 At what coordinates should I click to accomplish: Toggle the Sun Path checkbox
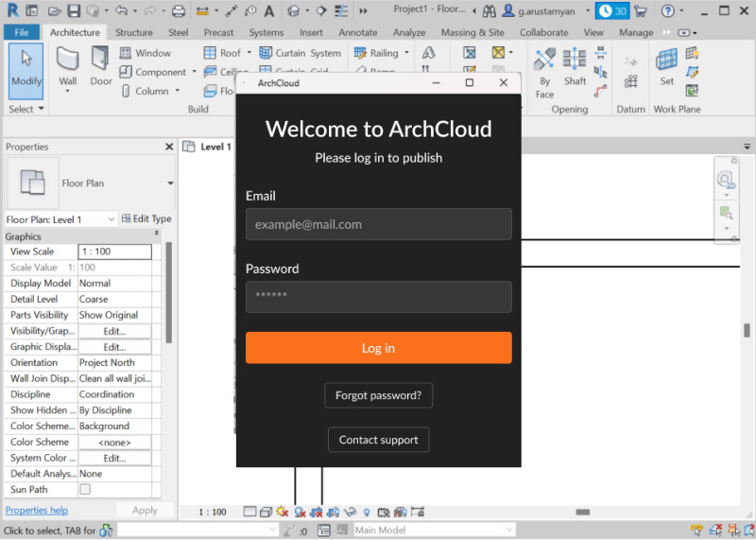pos(85,490)
